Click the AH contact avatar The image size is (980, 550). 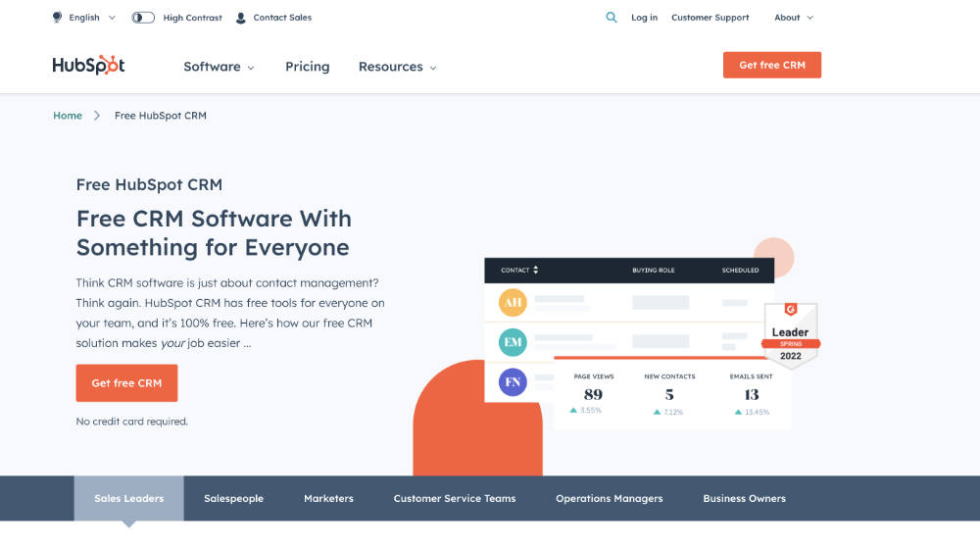coord(513,303)
